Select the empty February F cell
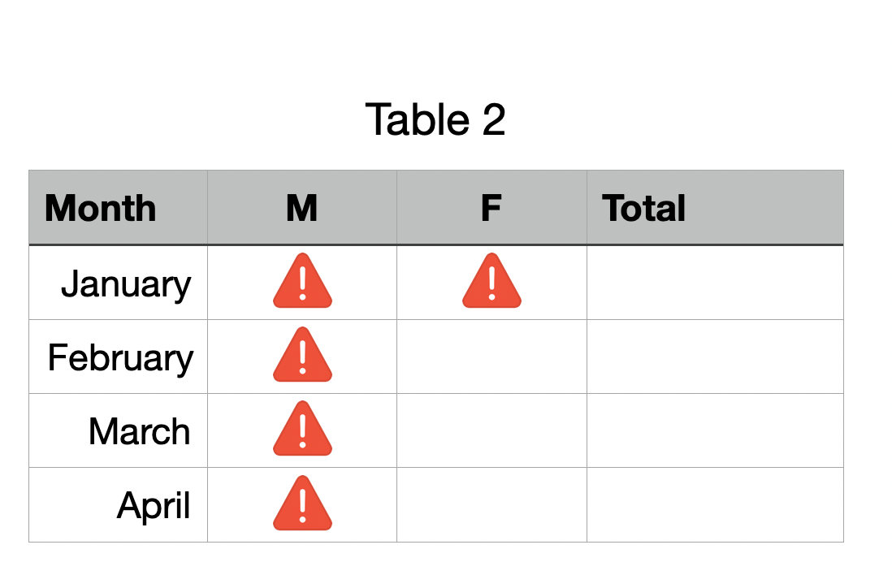892x588 pixels. click(491, 357)
